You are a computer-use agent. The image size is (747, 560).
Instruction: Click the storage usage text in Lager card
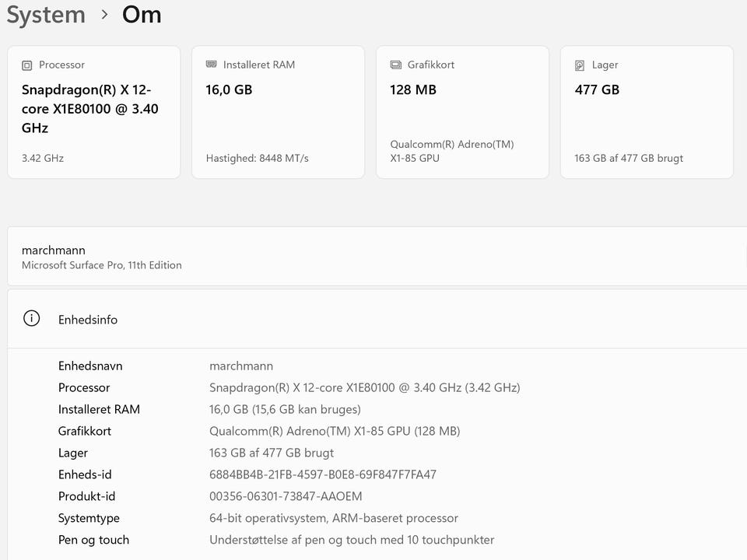(x=629, y=158)
